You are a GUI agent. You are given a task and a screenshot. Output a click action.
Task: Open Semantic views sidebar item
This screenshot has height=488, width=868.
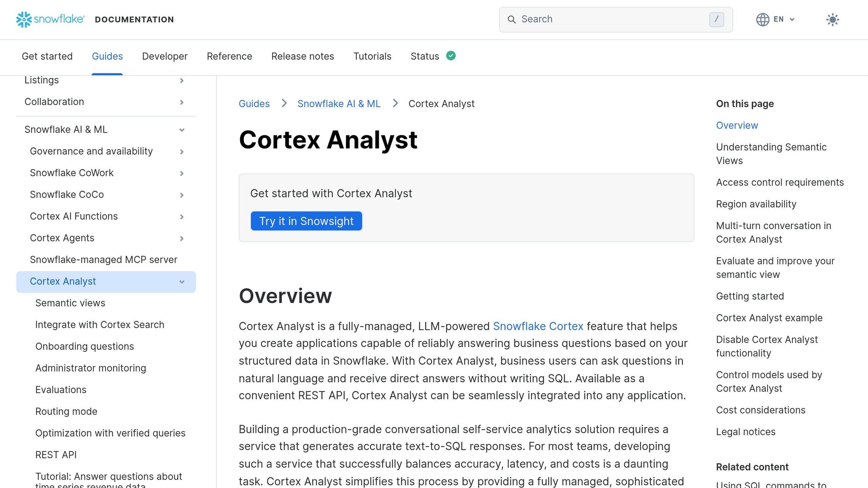click(x=70, y=303)
